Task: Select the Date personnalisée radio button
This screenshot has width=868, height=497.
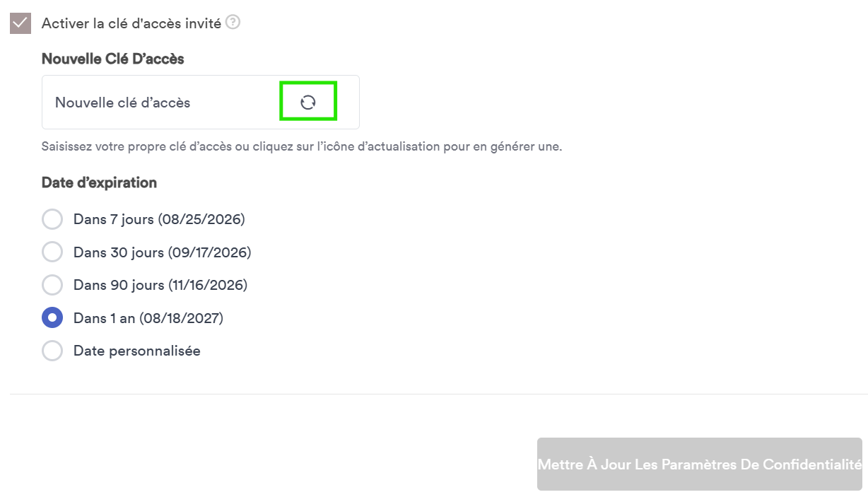Action: [x=52, y=351]
